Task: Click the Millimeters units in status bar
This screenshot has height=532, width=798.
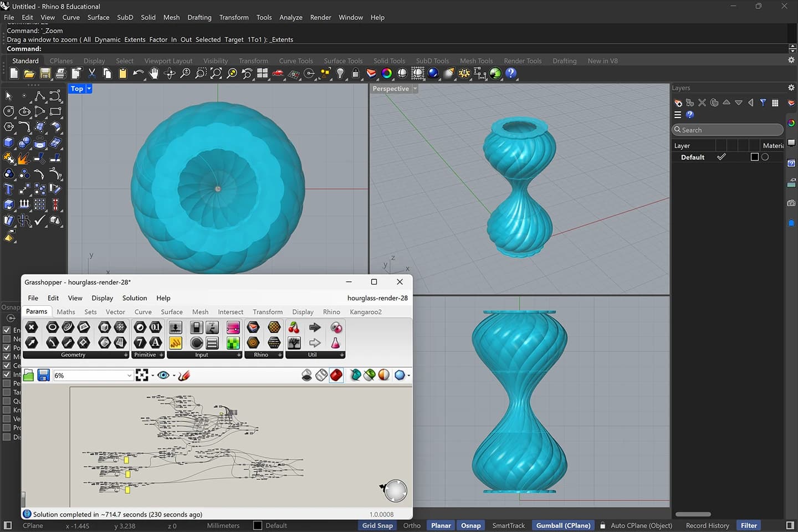Action: pos(223,525)
